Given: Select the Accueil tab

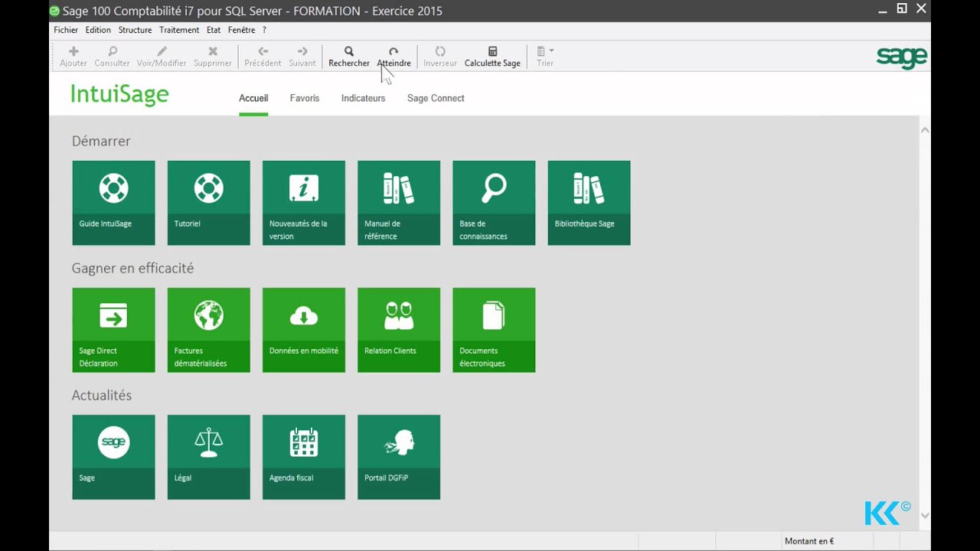Looking at the screenshot, I should tap(253, 98).
